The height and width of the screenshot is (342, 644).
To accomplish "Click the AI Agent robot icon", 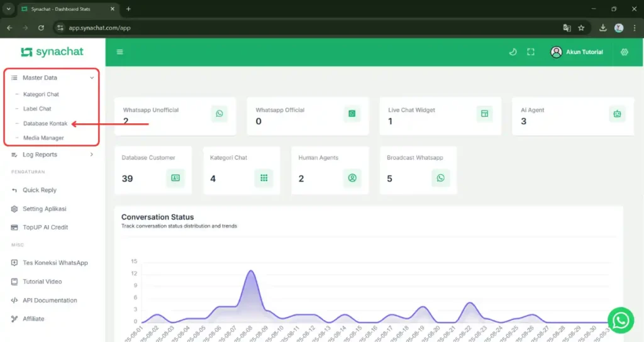I will tap(617, 114).
